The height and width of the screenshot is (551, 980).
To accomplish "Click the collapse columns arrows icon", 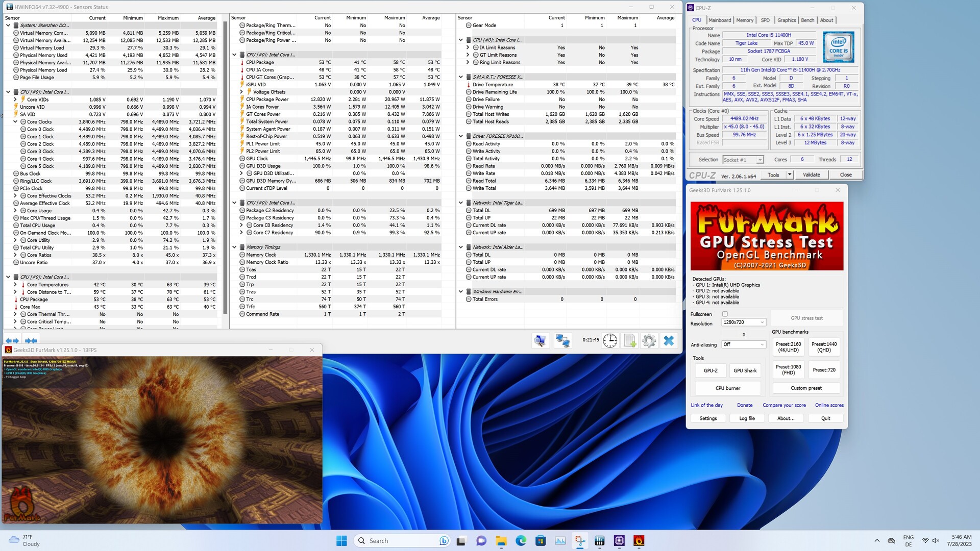I will click(x=31, y=340).
